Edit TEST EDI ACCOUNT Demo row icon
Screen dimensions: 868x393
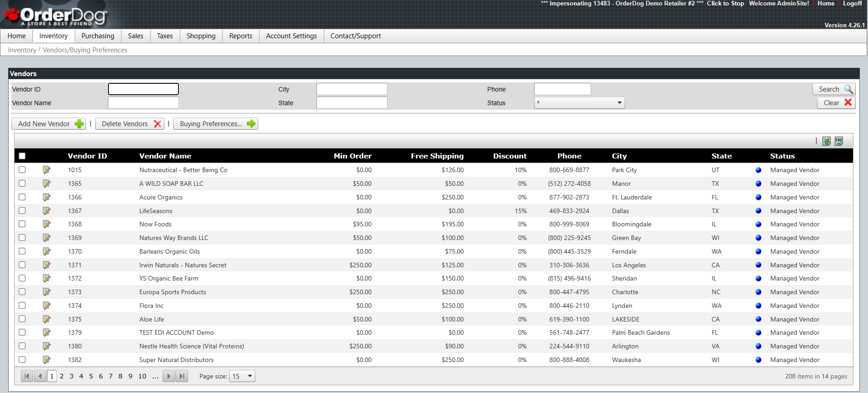[x=46, y=332]
